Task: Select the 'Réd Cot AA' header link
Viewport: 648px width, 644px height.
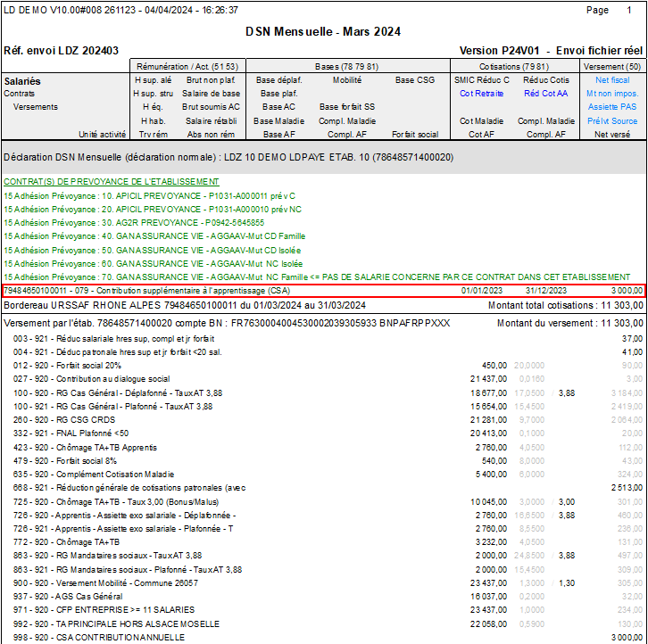Action: 545,93
